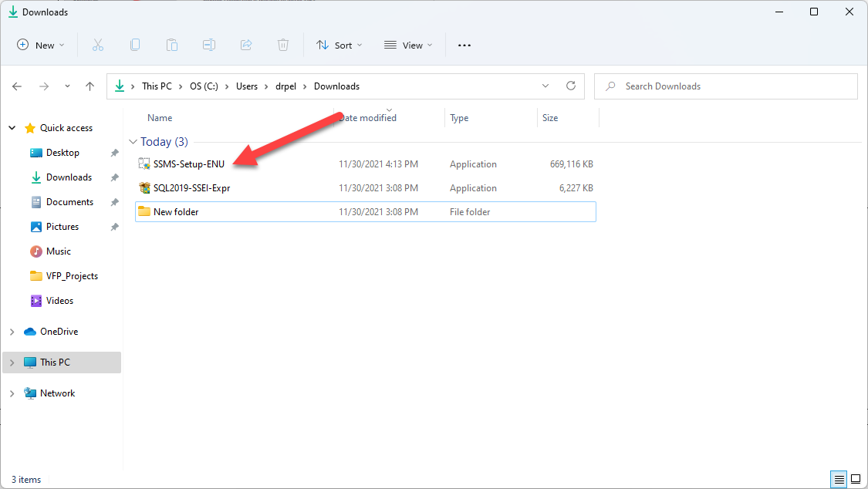The width and height of the screenshot is (868, 489).
Task: Click the Share icon in toolbar
Action: 246,46
